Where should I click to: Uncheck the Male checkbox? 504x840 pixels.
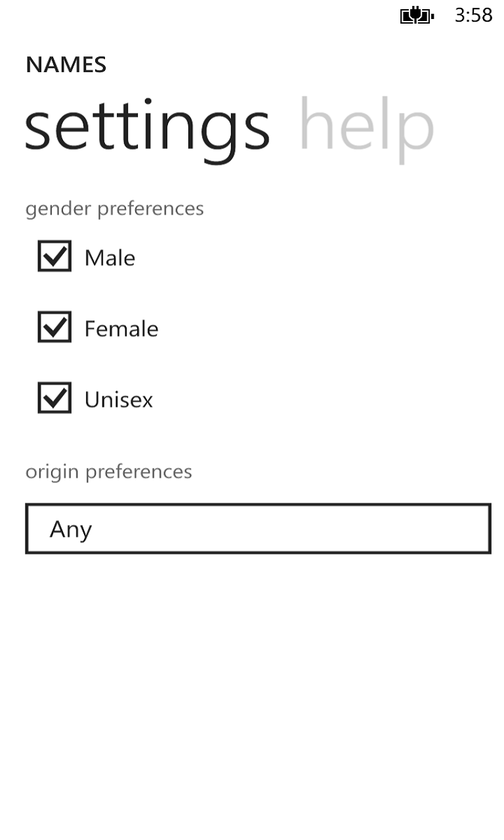click(x=54, y=257)
